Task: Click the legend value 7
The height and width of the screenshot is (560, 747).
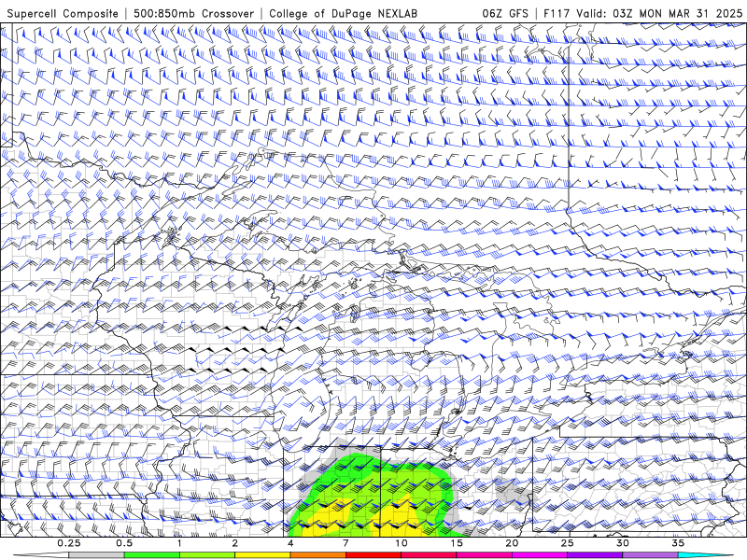Action: pyautogui.click(x=345, y=543)
